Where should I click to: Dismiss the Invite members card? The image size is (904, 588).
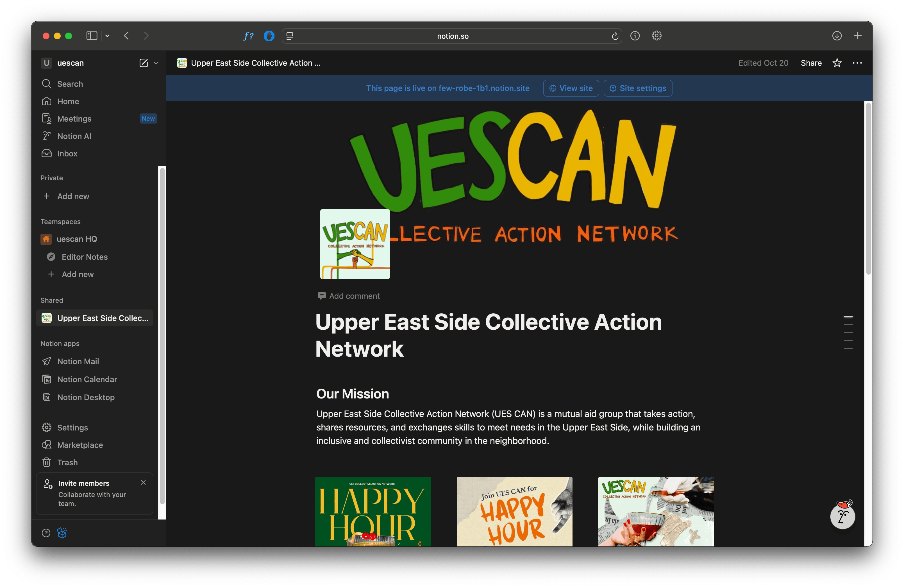(x=143, y=482)
